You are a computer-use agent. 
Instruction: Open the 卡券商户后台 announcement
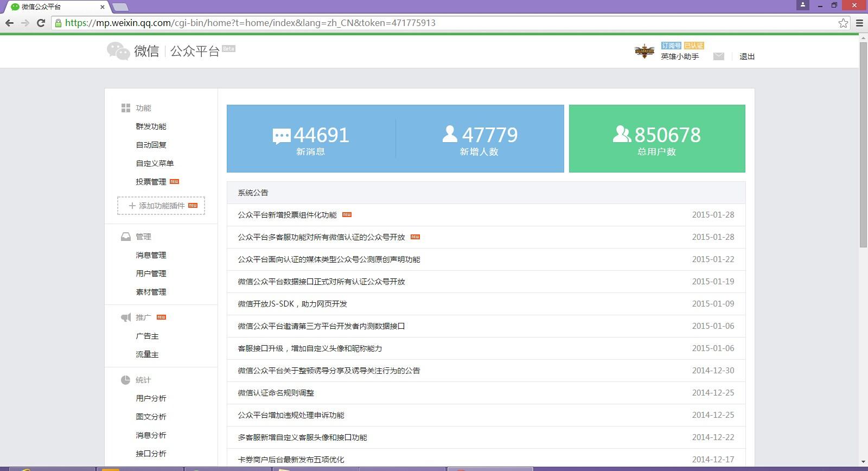click(x=291, y=460)
